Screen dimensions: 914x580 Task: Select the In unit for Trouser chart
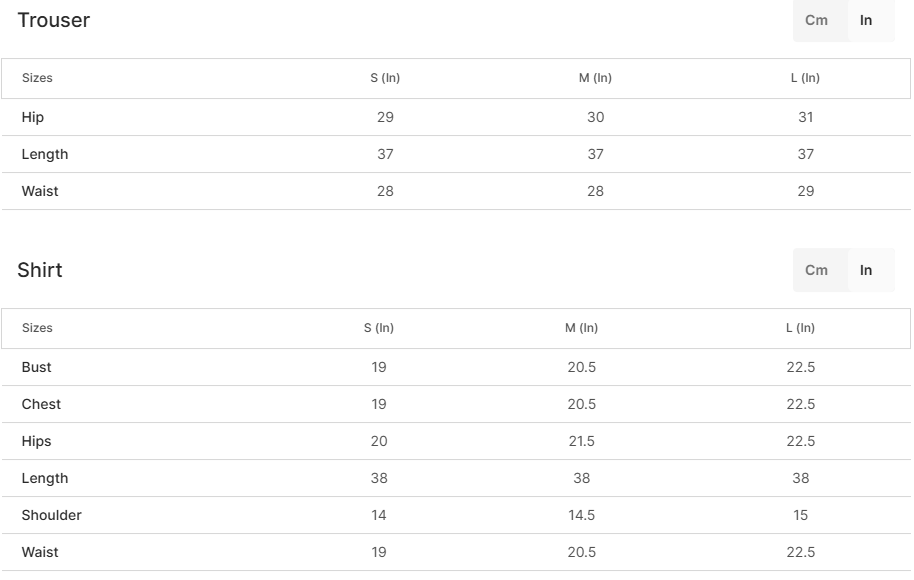pos(866,20)
